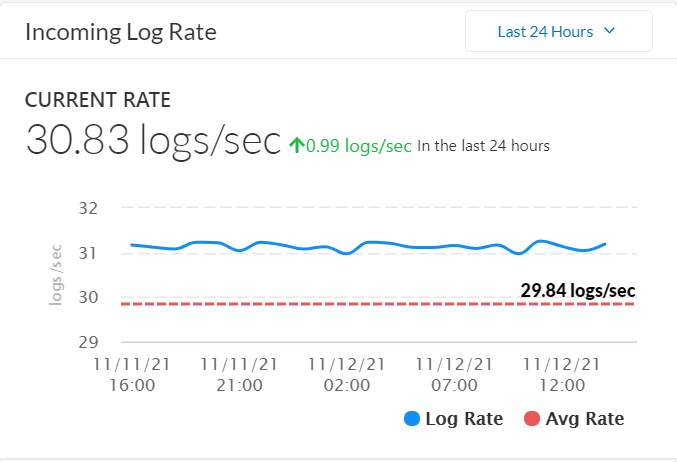The image size is (677, 462).
Task: Click the Incoming Log Rate panel title
Action: [120, 32]
